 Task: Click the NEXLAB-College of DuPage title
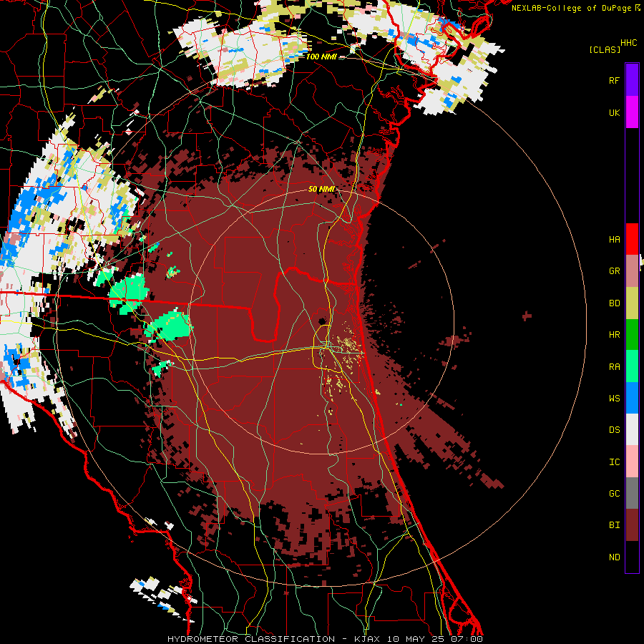click(572, 8)
